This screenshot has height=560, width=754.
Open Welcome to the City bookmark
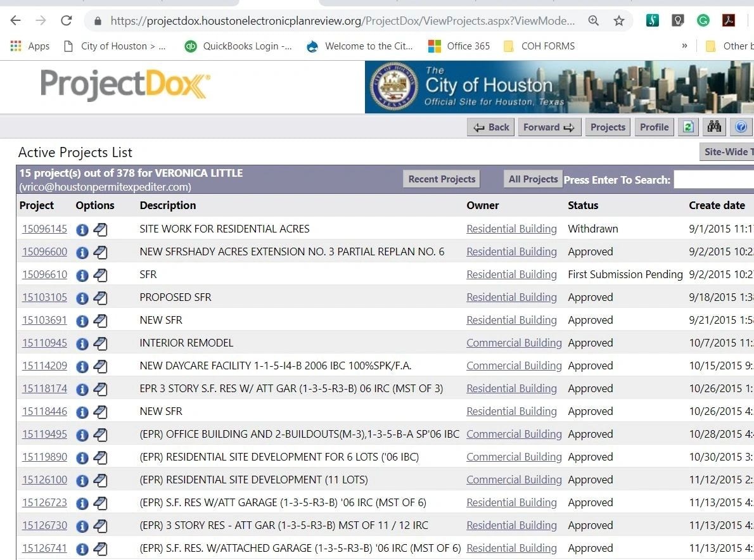tap(360, 46)
